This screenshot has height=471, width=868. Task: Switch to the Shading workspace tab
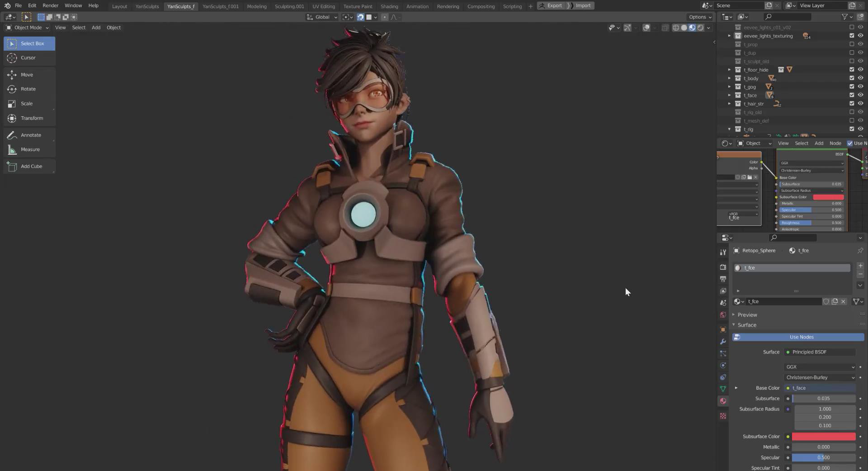389,6
